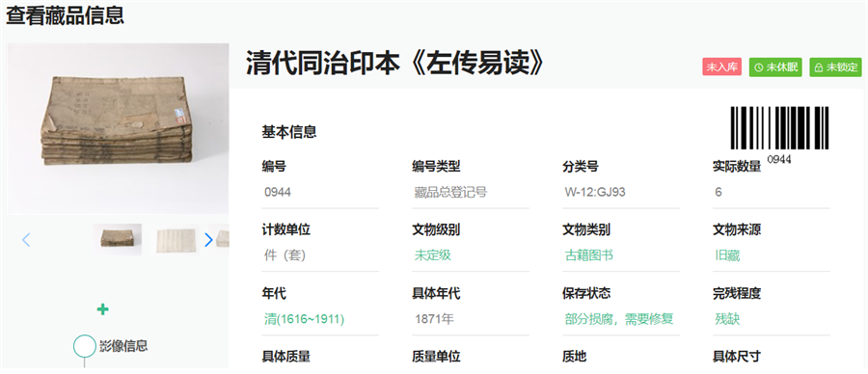Click the lock icon on 未锁定 tag
This screenshot has height=374, width=868.
pos(819,67)
